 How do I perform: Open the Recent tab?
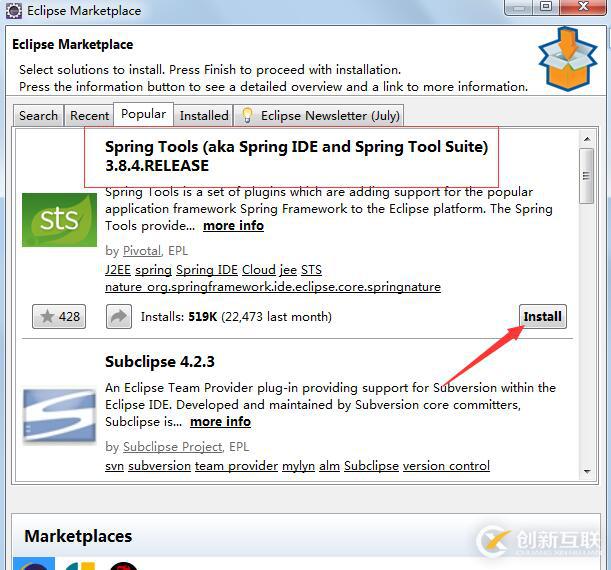point(89,116)
